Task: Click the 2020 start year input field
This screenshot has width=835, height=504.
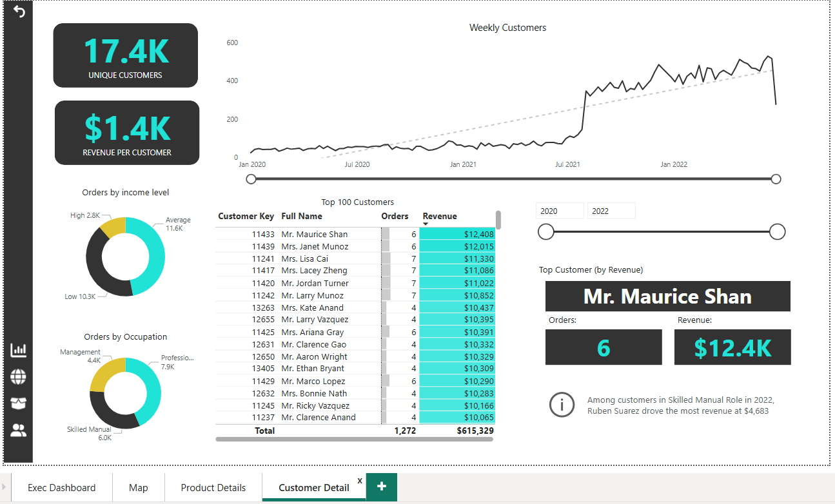Action: pyautogui.click(x=559, y=211)
